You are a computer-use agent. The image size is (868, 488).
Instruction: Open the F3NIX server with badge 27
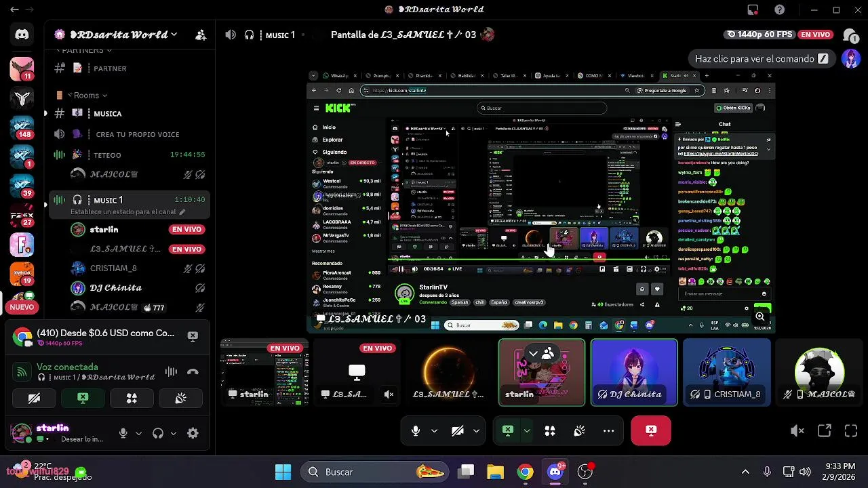click(22, 216)
